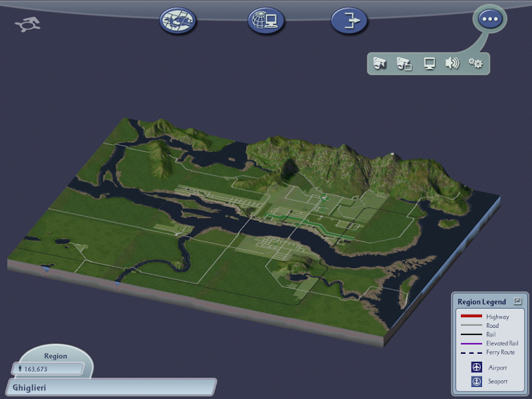Minimize the Region Legend panel
This screenshot has height=399, width=532.
tap(518, 301)
